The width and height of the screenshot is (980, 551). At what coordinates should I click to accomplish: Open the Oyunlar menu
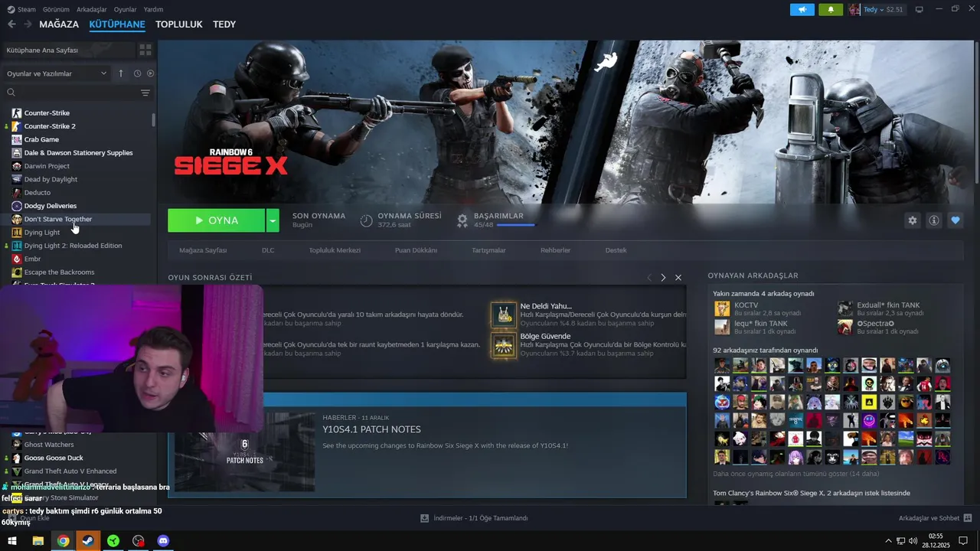(126, 9)
